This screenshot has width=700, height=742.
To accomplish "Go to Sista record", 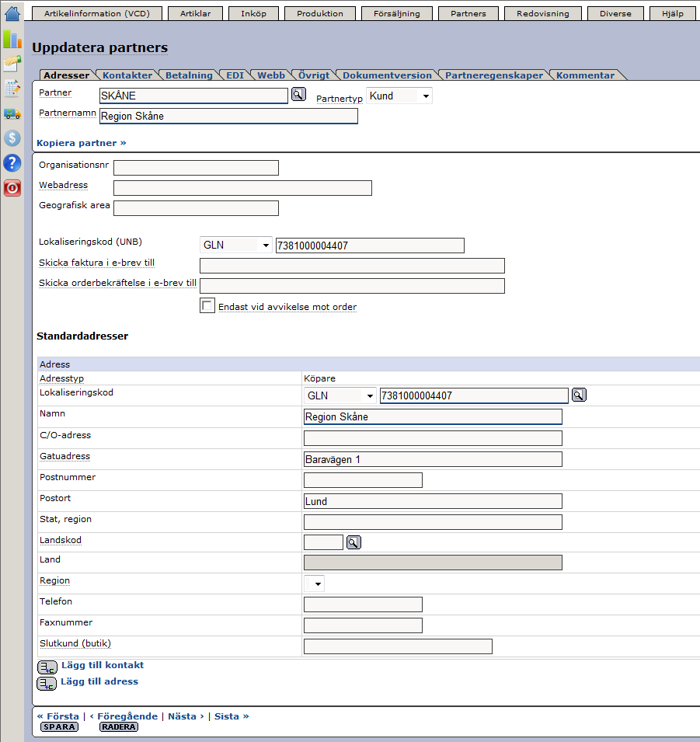I will tap(232, 716).
